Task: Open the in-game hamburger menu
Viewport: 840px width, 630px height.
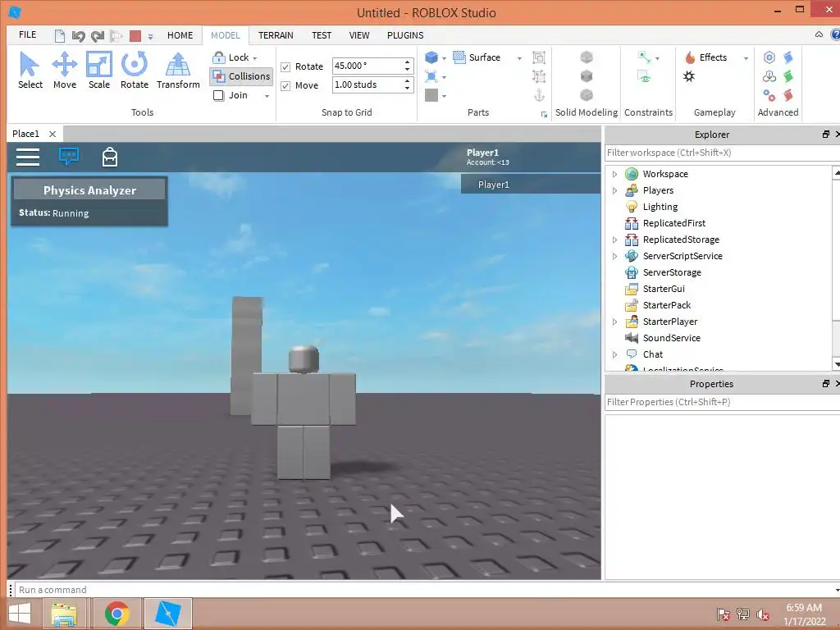Action: click(x=28, y=157)
